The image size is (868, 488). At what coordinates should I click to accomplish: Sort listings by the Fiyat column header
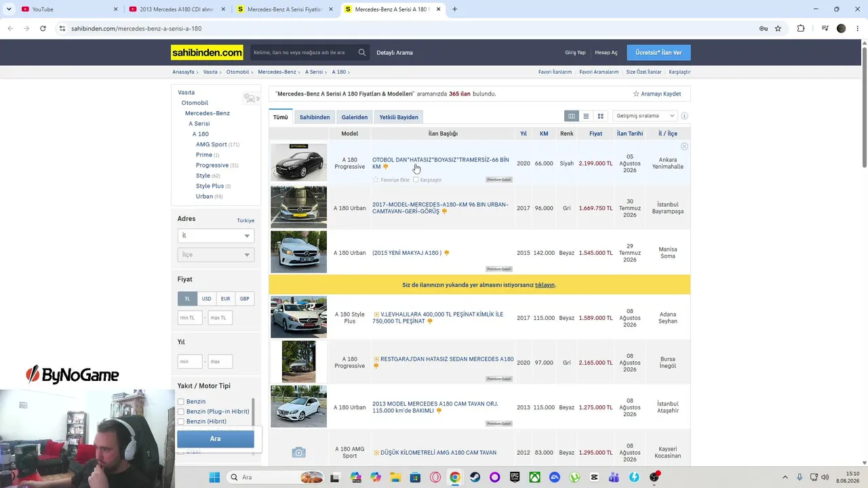tap(595, 134)
